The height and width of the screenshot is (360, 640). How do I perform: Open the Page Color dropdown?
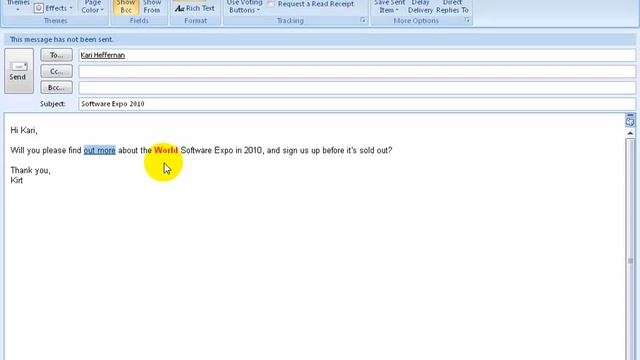tap(93, 7)
